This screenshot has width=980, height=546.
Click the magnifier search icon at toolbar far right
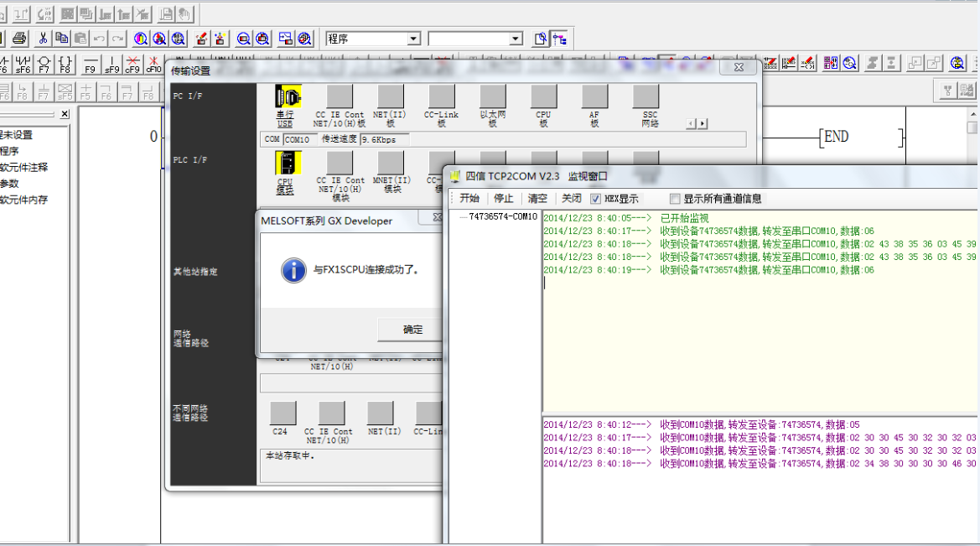pyautogui.click(x=957, y=63)
